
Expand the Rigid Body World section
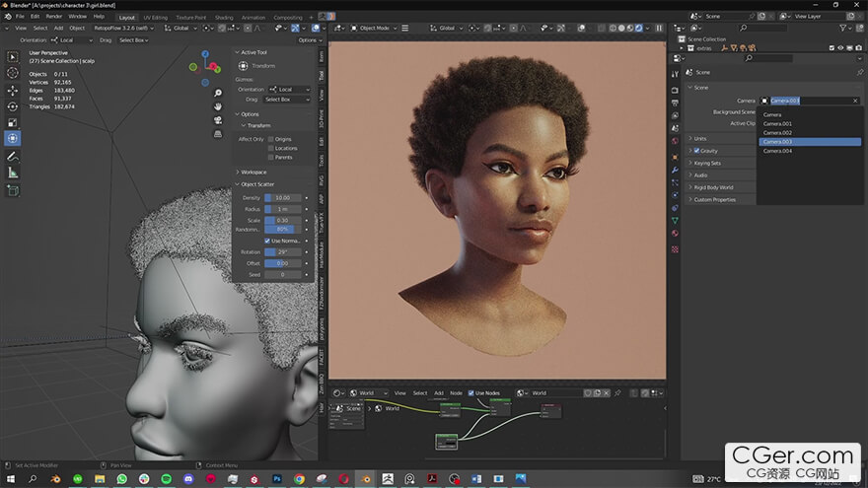[x=714, y=187]
